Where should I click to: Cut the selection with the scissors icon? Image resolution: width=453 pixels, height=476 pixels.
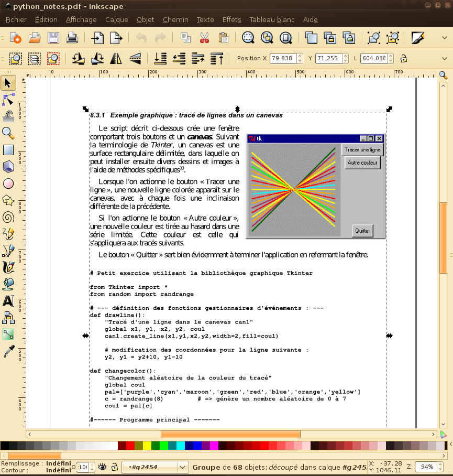[x=204, y=38]
